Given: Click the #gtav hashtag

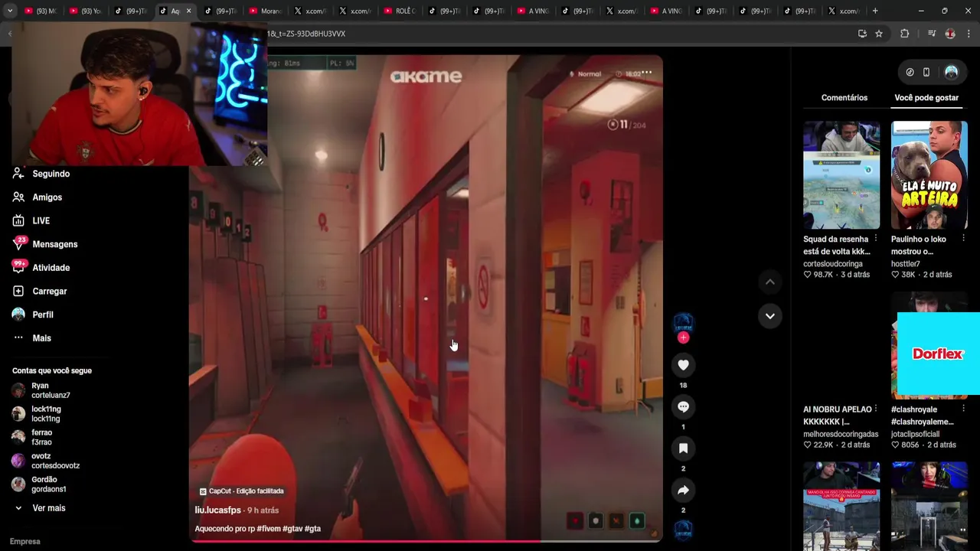Looking at the screenshot, I should [x=292, y=529].
